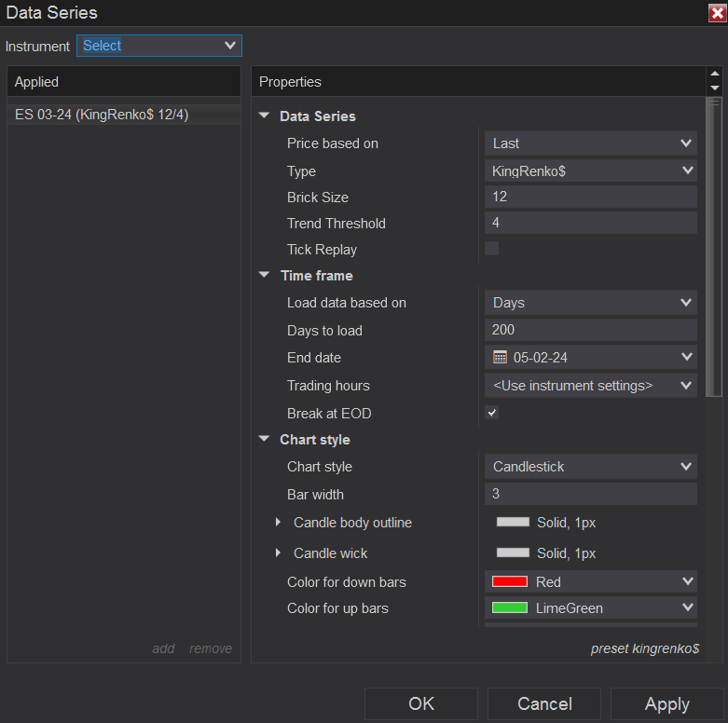This screenshot has width=728, height=723.
Task: Click the properties vertical scrollbar thumb
Action: [x=714, y=246]
